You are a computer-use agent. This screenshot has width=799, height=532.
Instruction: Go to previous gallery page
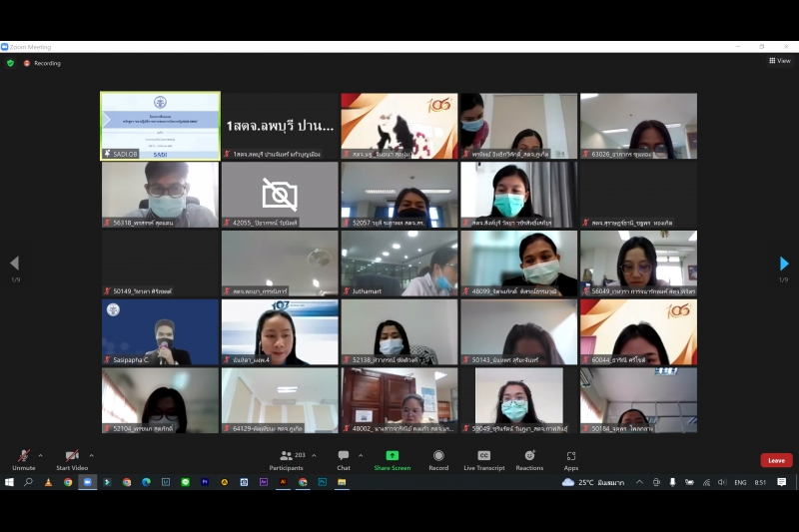(14, 264)
